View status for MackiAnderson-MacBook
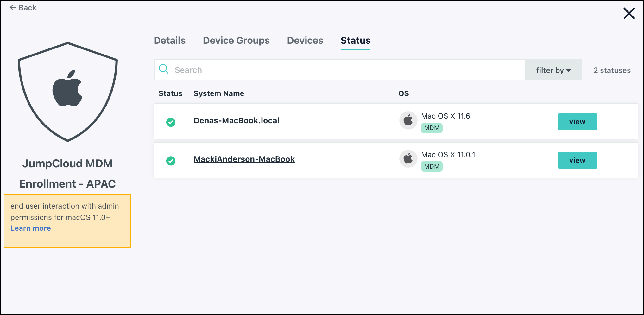 (577, 160)
